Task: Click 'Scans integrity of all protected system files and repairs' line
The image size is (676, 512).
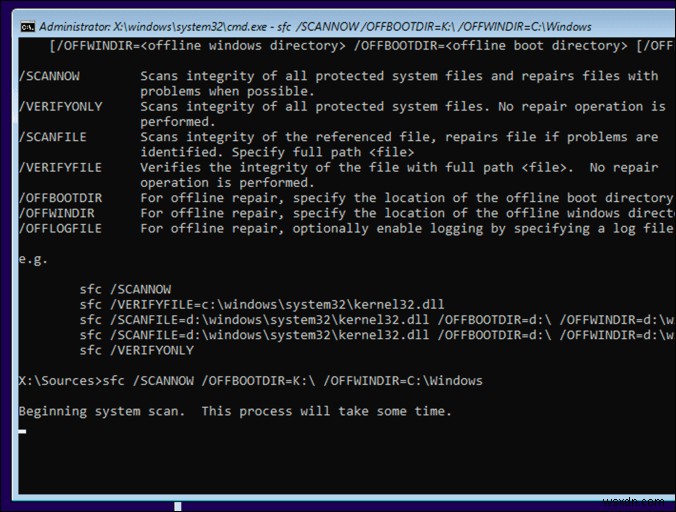Action: (x=400, y=76)
